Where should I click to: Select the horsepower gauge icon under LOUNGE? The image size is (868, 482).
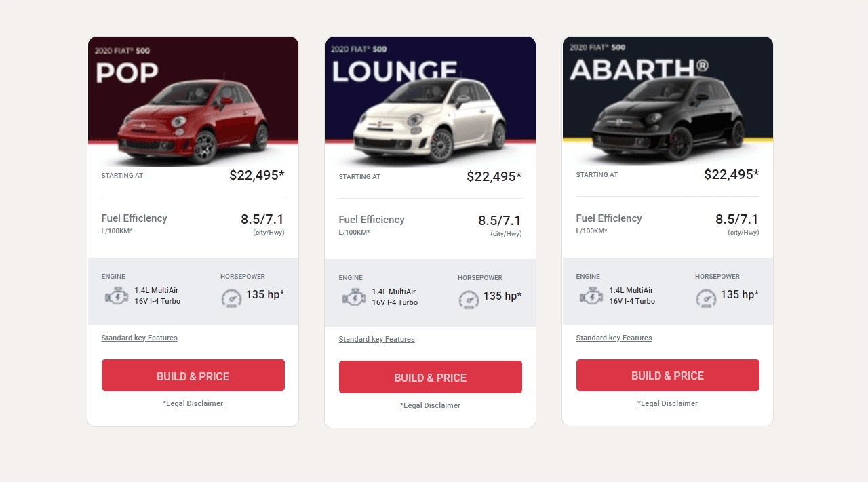(469, 300)
